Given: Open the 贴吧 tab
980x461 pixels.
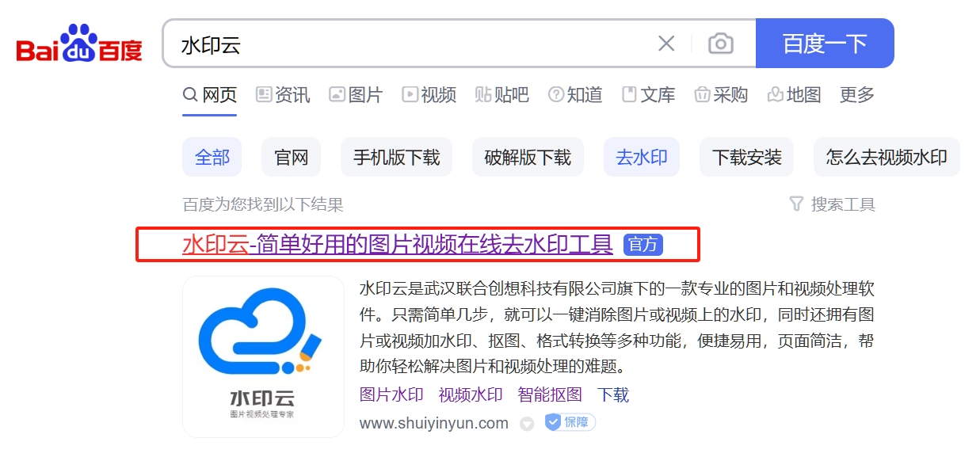Looking at the screenshot, I should (x=501, y=95).
